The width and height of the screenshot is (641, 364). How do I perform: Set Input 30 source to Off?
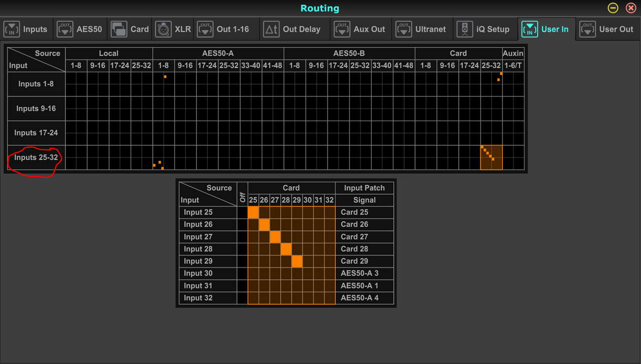coord(242,273)
